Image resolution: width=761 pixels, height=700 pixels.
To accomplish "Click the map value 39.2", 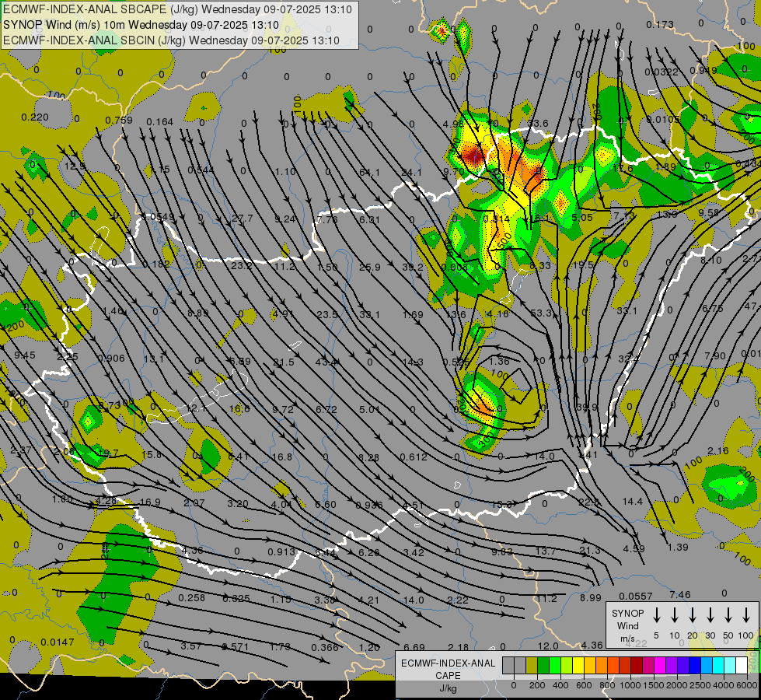I will pyautogui.click(x=413, y=267).
